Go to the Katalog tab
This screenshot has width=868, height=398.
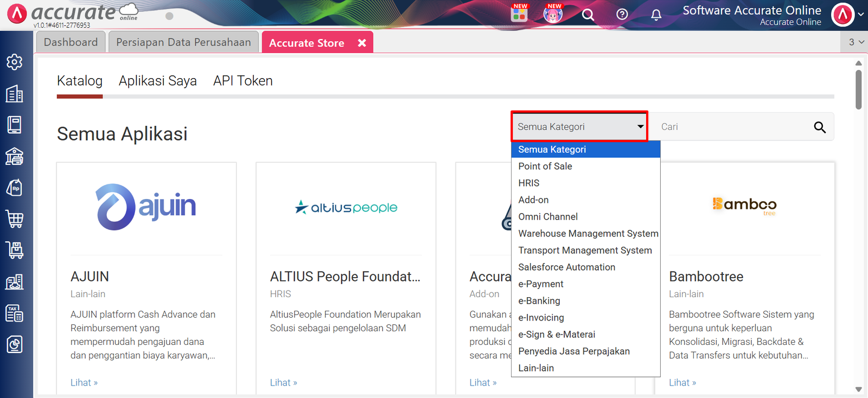pyautogui.click(x=80, y=81)
